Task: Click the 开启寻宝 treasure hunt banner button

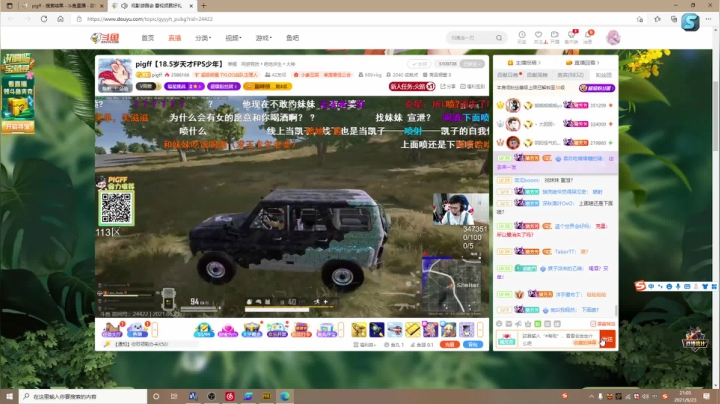Action: [x=17, y=127]
